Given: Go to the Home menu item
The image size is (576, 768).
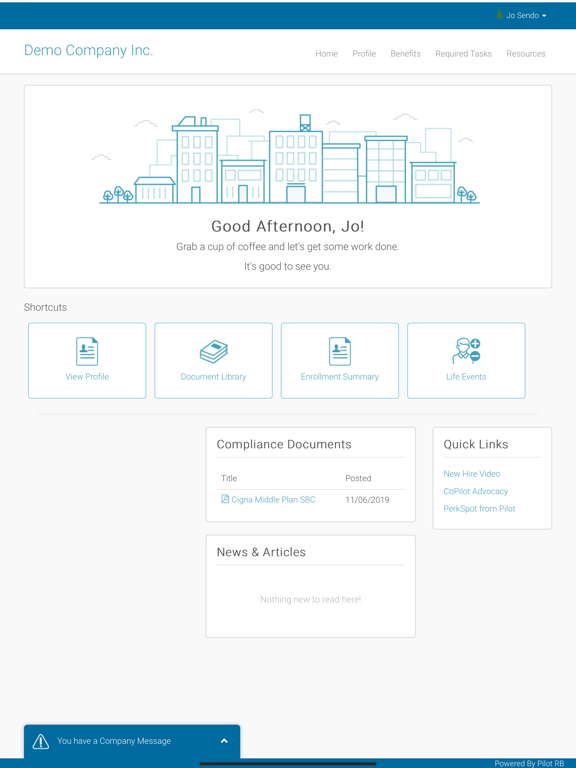Looking at the screenshot, I should 326,54.
